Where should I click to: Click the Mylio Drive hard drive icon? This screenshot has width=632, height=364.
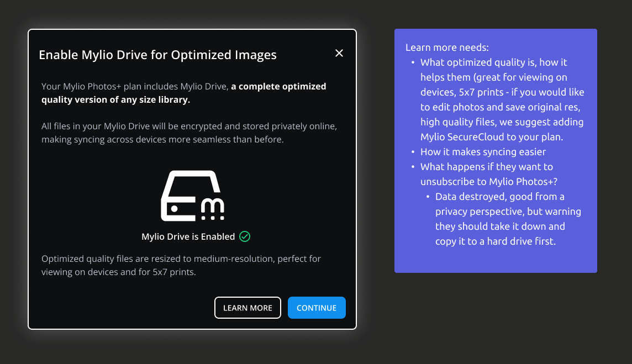(193, 196)
